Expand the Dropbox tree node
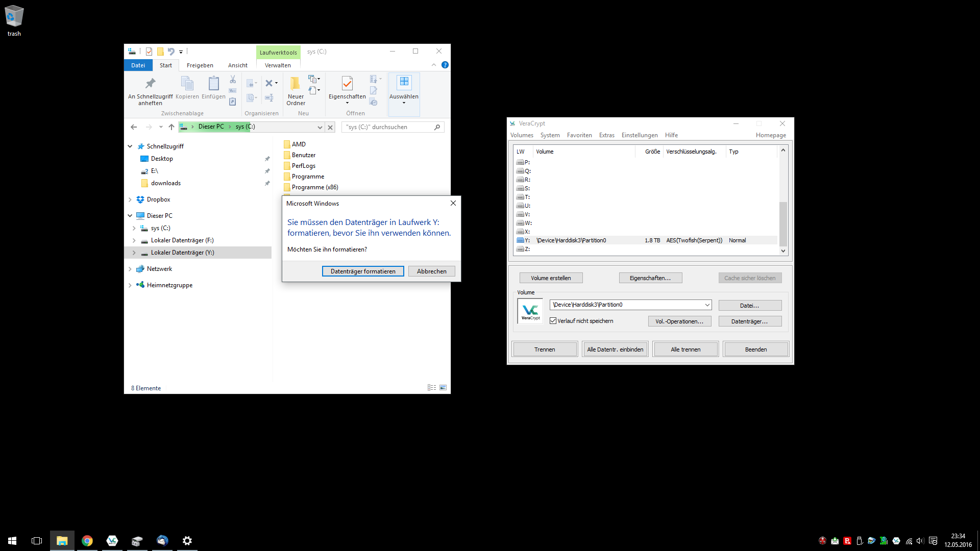The image size is (980, 551). point(130,199)
